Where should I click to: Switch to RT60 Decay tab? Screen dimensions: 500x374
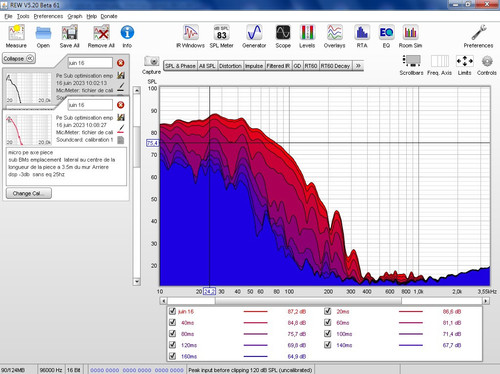pyautogui.click(x=335, y=66)
